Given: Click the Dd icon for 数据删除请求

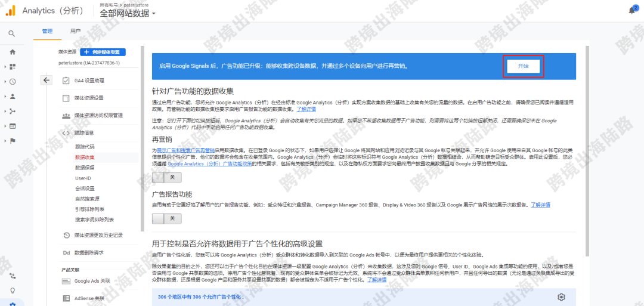Looking at the screenshot, I should [66, 252].
